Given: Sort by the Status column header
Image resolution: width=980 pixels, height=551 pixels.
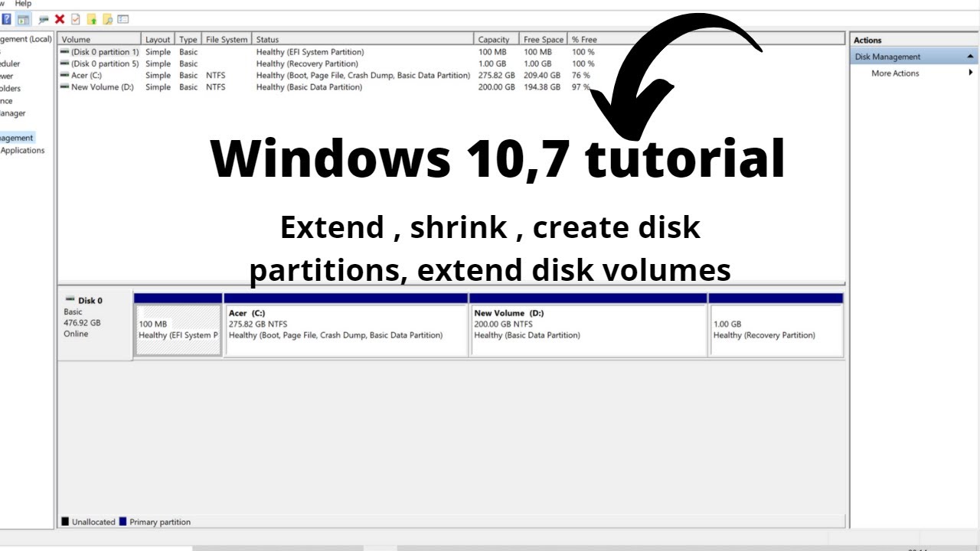Looking at the screenshot, I should tap(363, 40).
